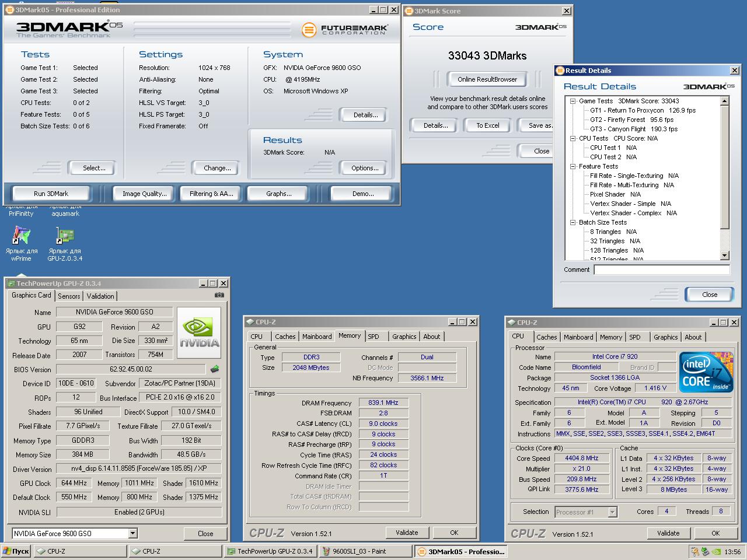This screenshot has width=747, height=560.
Task: Click the To Excel button
Action: pos(488,125)
